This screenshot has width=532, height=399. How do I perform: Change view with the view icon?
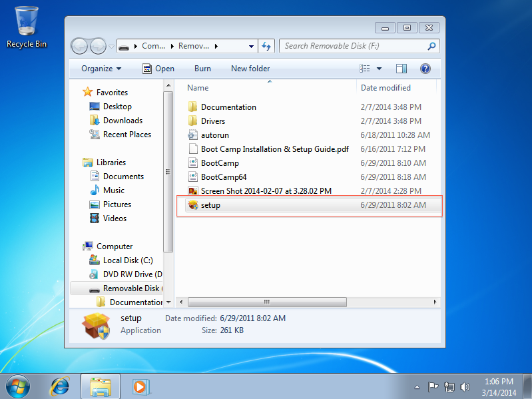(x=365, y=69)
